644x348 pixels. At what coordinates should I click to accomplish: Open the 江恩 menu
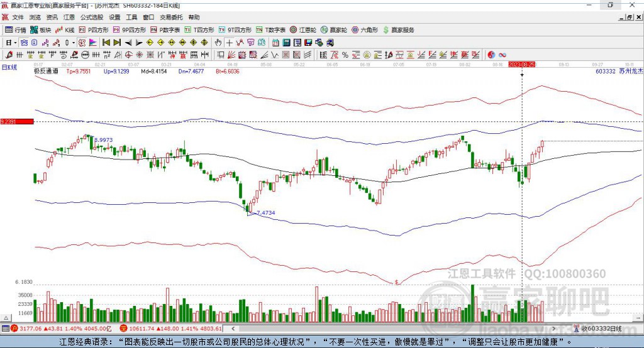click(x=69, y=17)
